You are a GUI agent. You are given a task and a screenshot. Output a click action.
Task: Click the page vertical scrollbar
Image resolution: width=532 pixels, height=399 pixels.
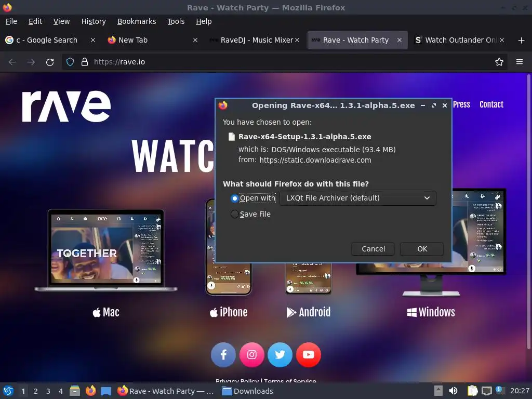pyautogui.click(x=528, y=211)
